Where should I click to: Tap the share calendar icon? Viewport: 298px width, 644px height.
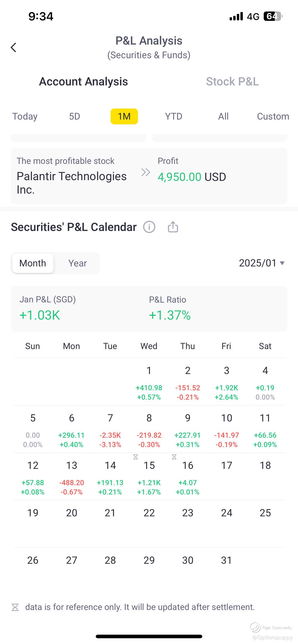point(173,227)
